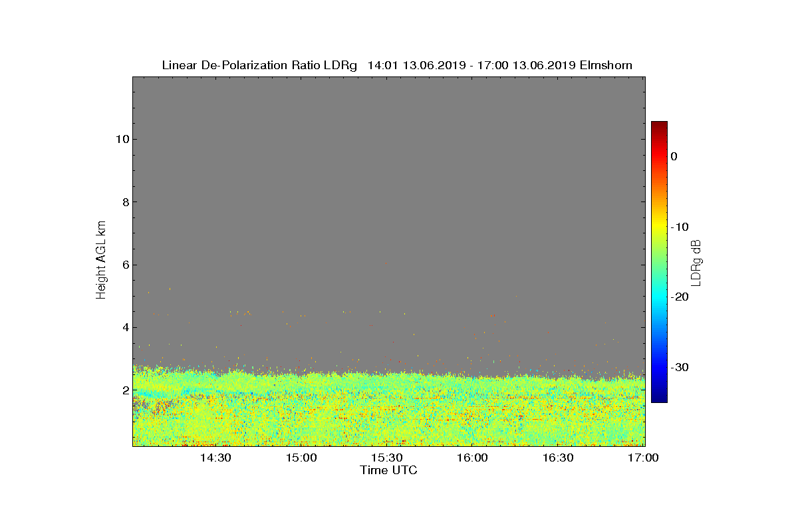
Task: Click the 17:00 time axis label
Action: click(x=643, y=458)
